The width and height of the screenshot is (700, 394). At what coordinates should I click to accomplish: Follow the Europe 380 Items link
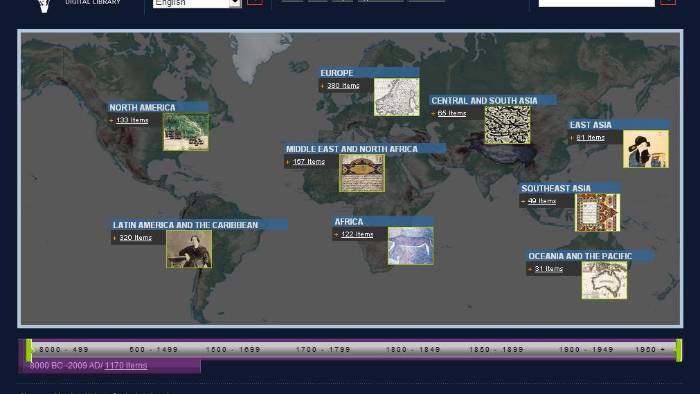[x=343, y=85]
